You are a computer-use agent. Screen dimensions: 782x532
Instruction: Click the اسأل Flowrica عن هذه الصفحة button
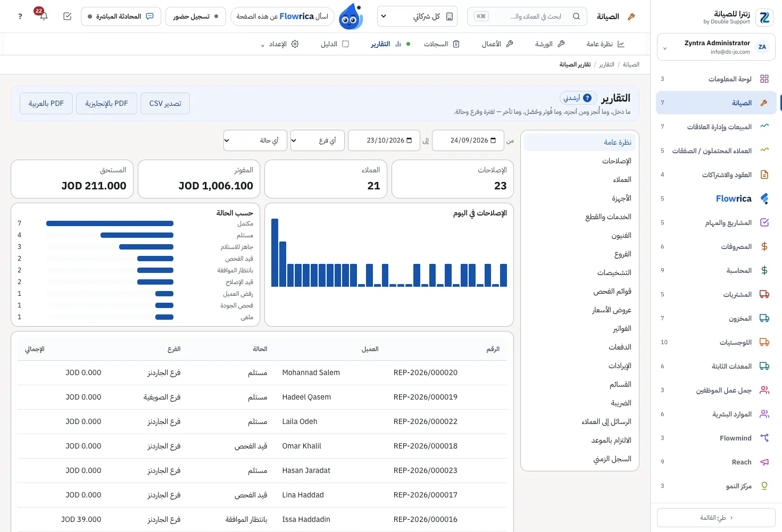tap(282, 16)
